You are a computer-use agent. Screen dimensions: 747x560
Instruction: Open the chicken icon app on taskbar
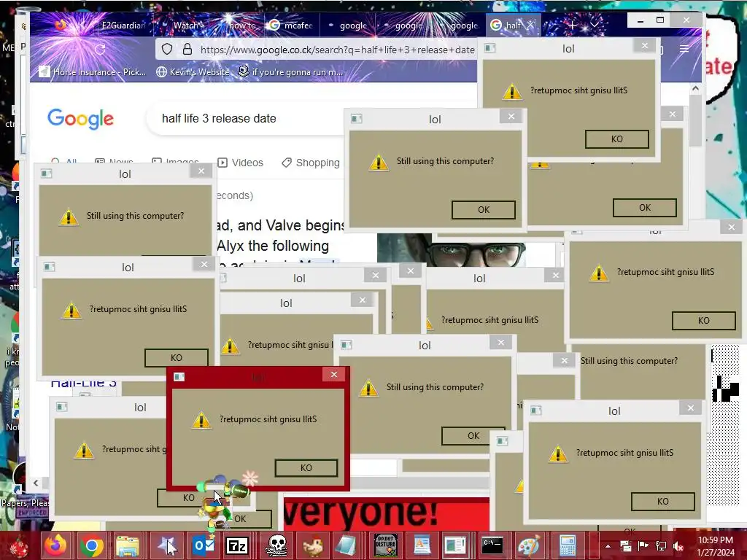[x=313, y=545]
